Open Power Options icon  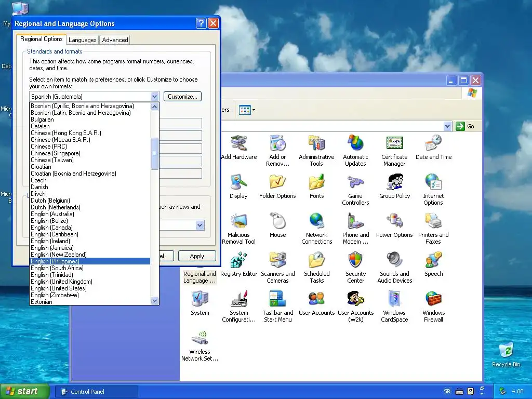click(394, 225)
